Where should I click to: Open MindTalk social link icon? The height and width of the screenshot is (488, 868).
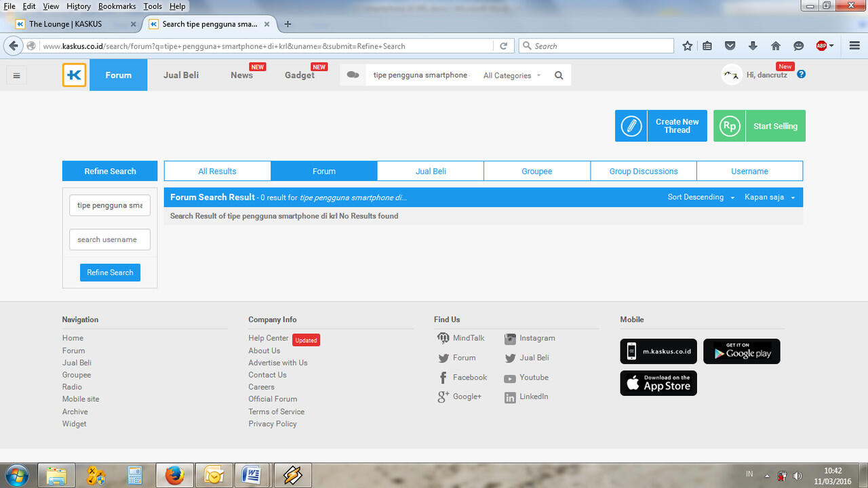443,338
